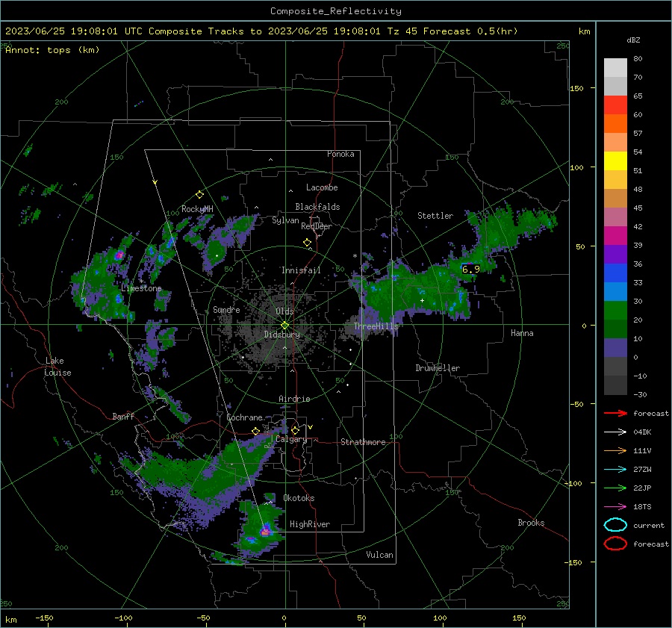Click the green 22JP arrow legend
The width and height of the screenshot is (672, 628).
point(615,488)
